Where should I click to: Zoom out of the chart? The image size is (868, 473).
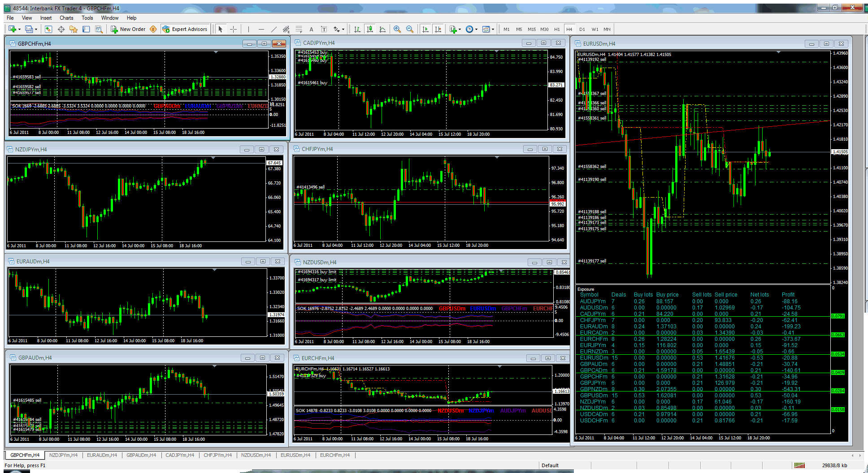click(409, 29)
